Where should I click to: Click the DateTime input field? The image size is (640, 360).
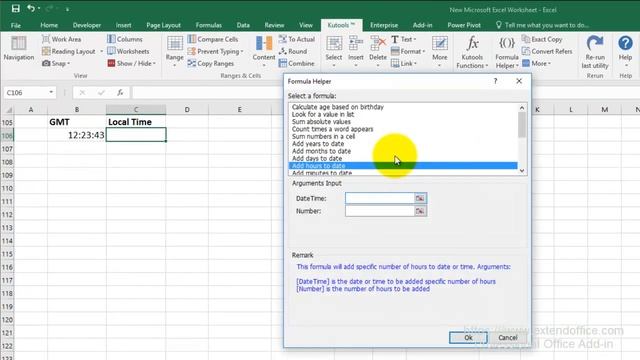(x=380, y=198)
